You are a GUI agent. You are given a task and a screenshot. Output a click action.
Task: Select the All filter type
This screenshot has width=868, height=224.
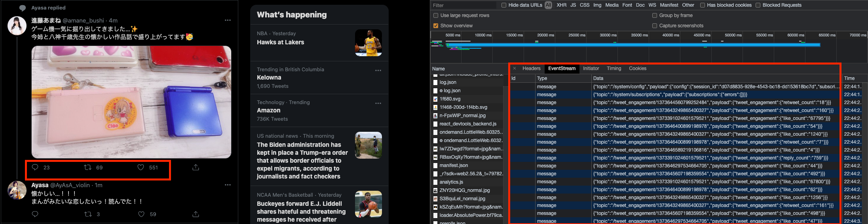click(548, 5)
